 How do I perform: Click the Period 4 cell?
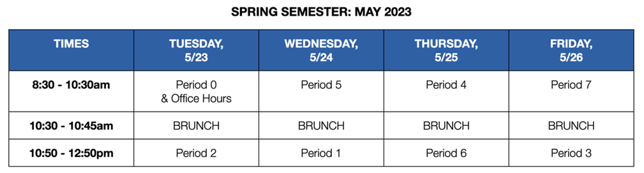click(446, 91)
